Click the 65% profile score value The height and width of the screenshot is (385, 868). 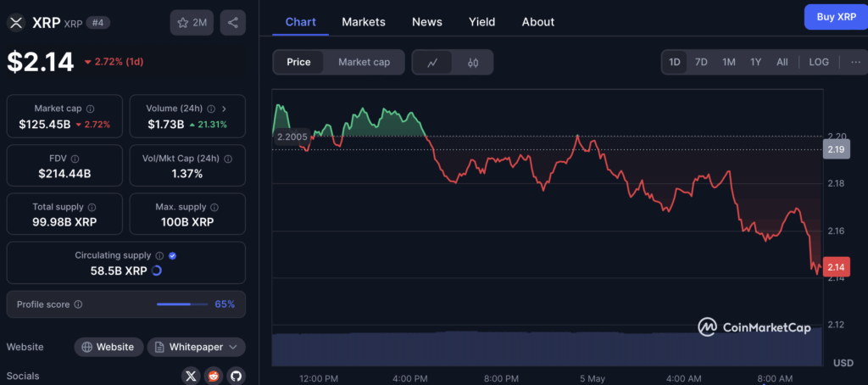(225, 304)
